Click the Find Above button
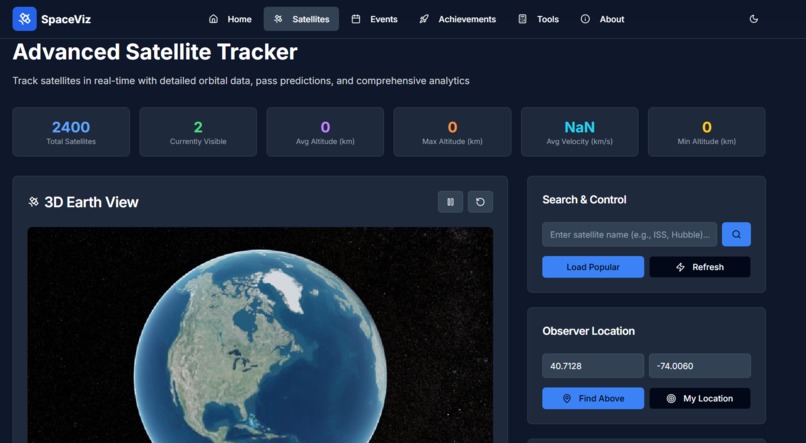 click(593, 398)
